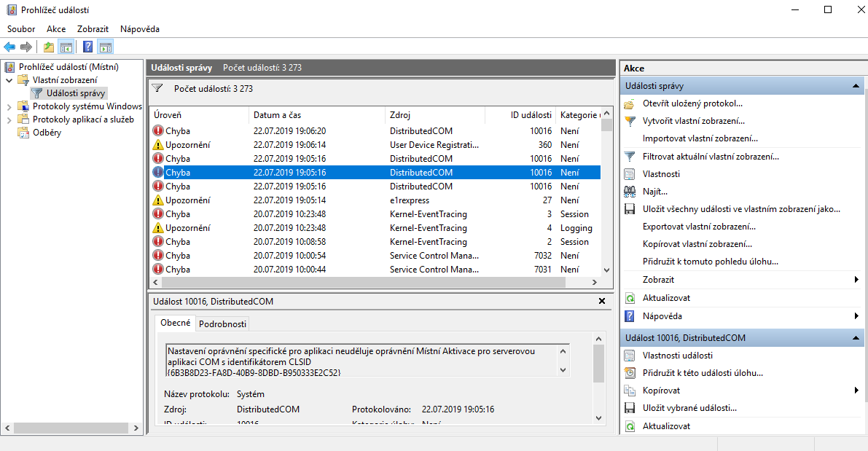Expand Protokoly aplikací a služeb node
The height and width of the screenshot is (451, 868).
(x=9, y=119)
